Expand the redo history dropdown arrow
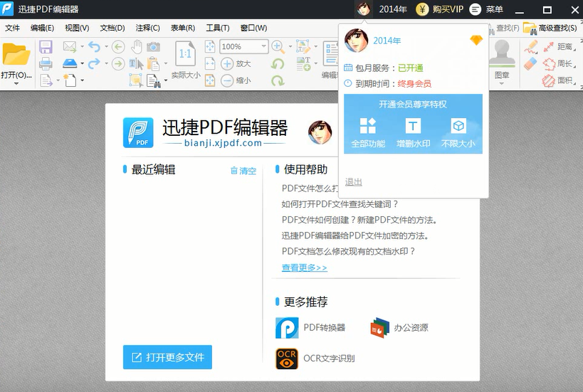Screen dimensions: 583x392 (x=106, y=63)
